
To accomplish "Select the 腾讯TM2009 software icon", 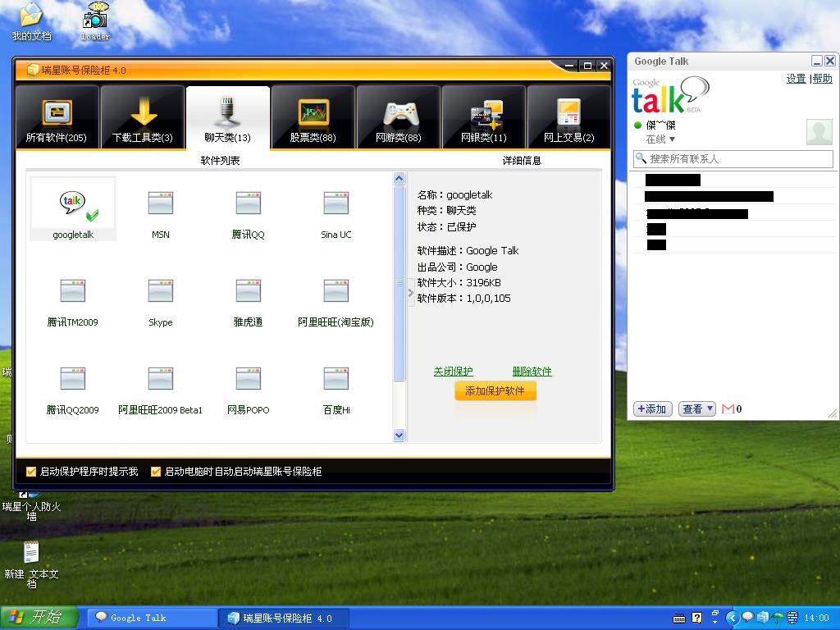I will (73, 290).
